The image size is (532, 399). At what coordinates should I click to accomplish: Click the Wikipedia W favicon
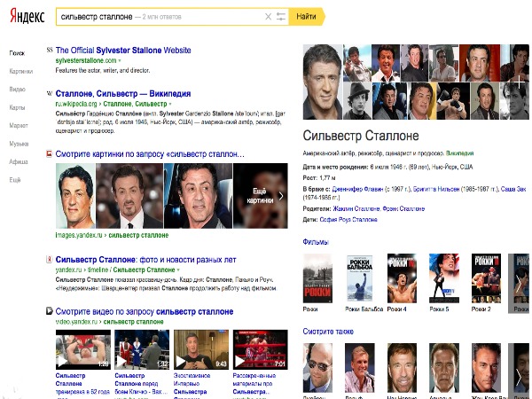pyautogui.click(x=50, y=93)
